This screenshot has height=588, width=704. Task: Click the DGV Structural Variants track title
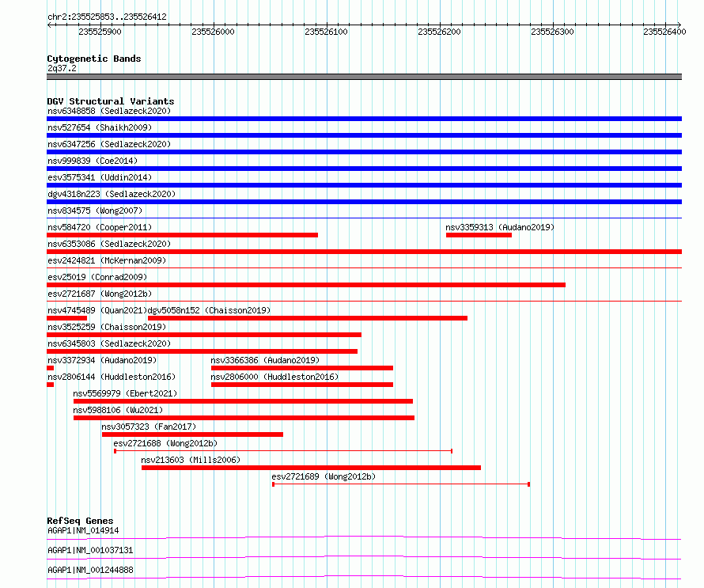(x=111, y=101)
